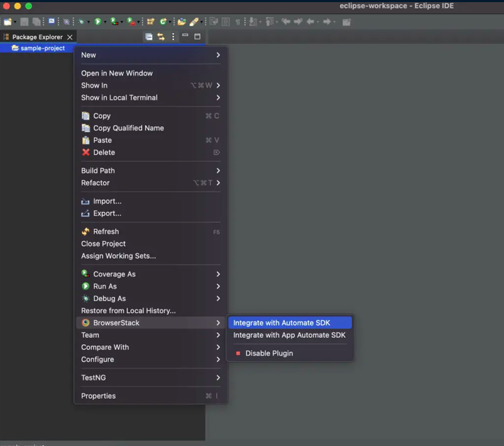
Task: Choose Import... from the context menu
Action: 151,201
